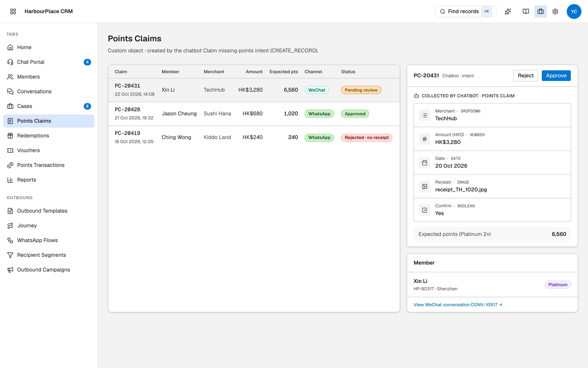
Task: Open Outbound Templates
Action: click(x=49, y=211)
